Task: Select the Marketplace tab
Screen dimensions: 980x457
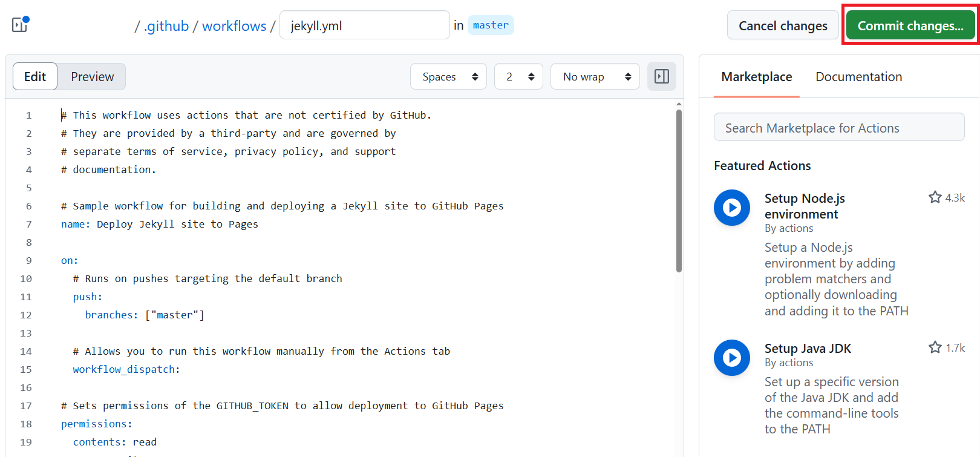Action: 756,77
